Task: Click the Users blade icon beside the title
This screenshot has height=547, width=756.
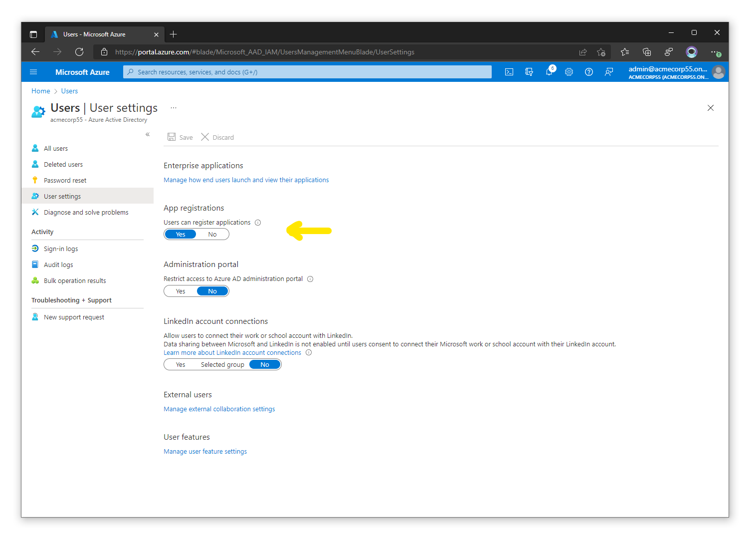Action: click(x=38, y=112)
